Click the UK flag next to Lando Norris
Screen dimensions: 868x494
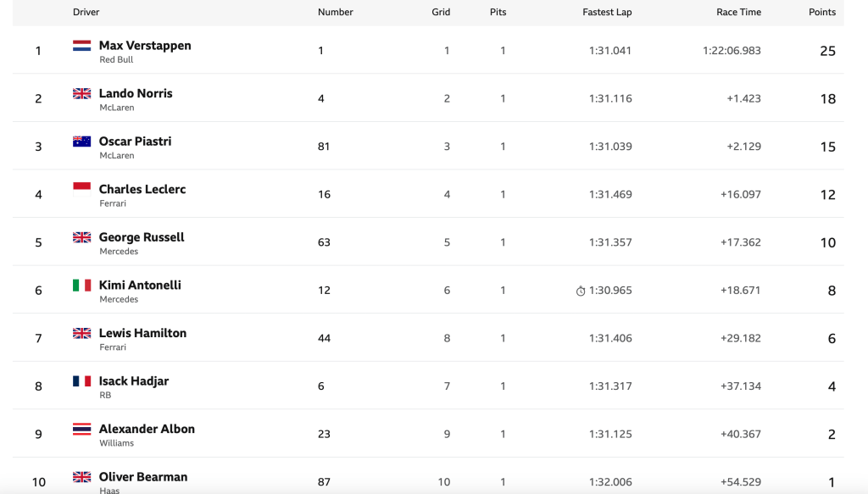[x=81, y=93]
